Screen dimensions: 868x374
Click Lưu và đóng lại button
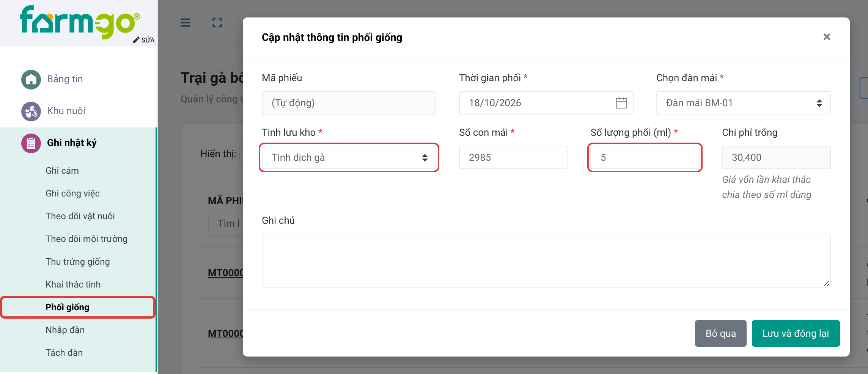[x=796, y=333]
